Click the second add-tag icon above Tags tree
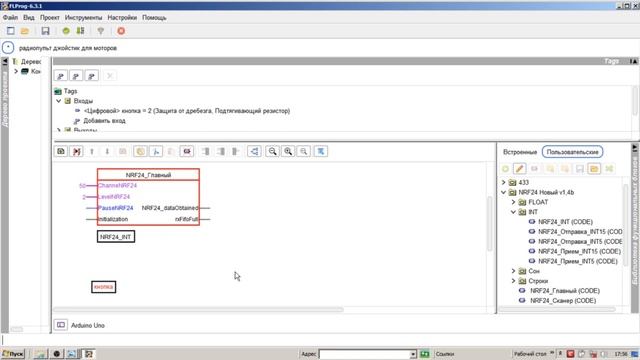This screenshot has height=360, width=640. pos(76,76)
